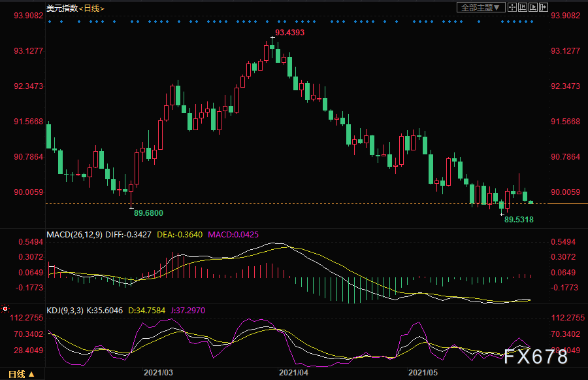Screen dimensions: 588x380
Task: Click the expand chart axis icon
Action: tap(533, 7)
